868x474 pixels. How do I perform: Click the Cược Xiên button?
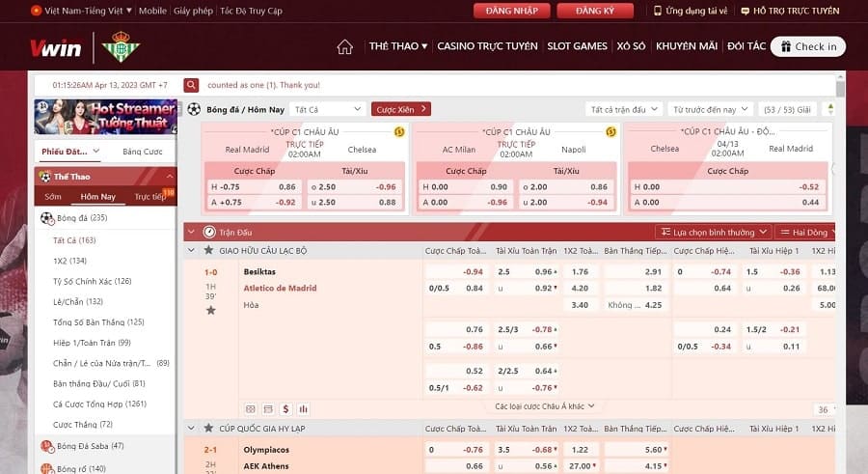[x=401, y=109]
